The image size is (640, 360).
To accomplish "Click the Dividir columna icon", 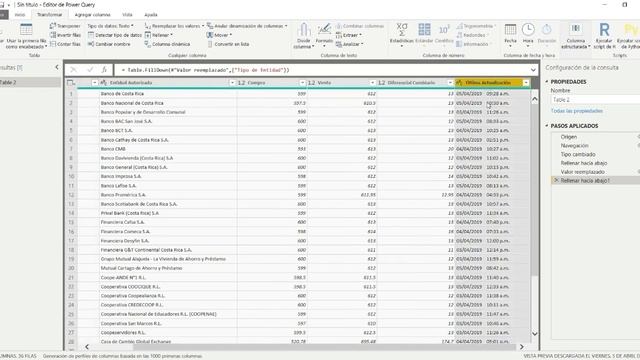I will [x=304, y=30].
